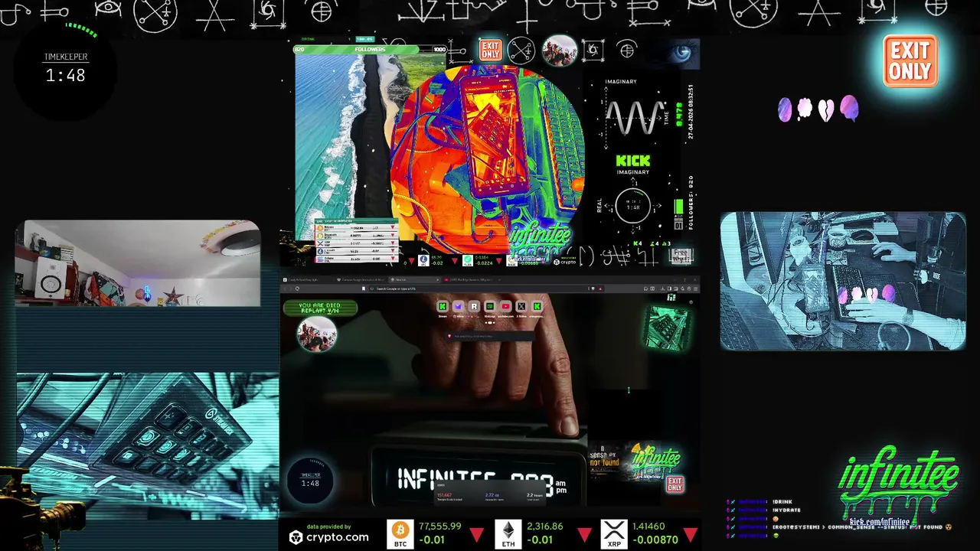
Task: Click the new tab page settings gear
Action: click(x=691, y=302)
